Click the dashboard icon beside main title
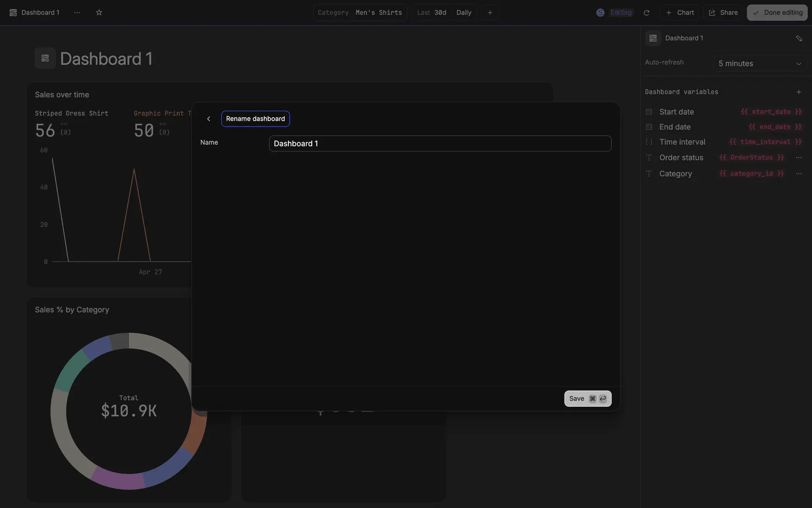Image resolution: width=812 pixels, height=508 pixels. point(45,58)
